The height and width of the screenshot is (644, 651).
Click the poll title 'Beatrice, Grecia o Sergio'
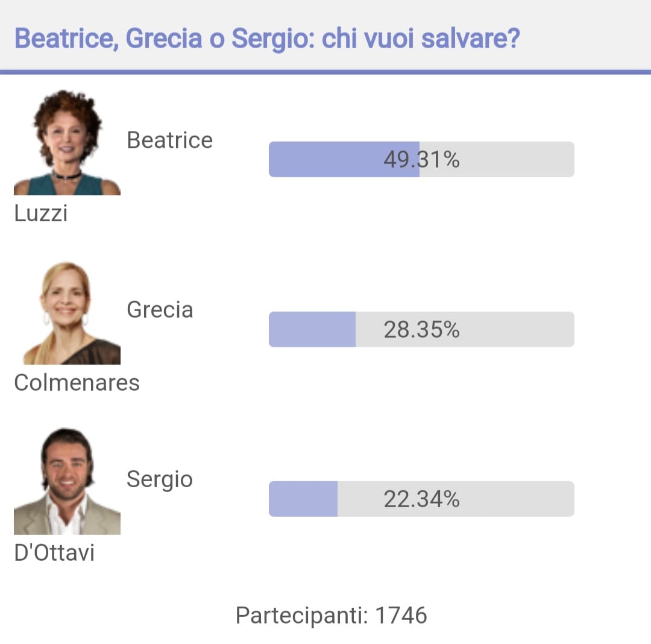267,38
